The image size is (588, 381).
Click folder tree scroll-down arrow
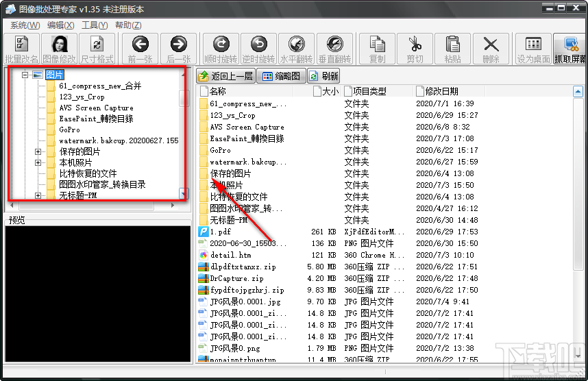[182, 194]
